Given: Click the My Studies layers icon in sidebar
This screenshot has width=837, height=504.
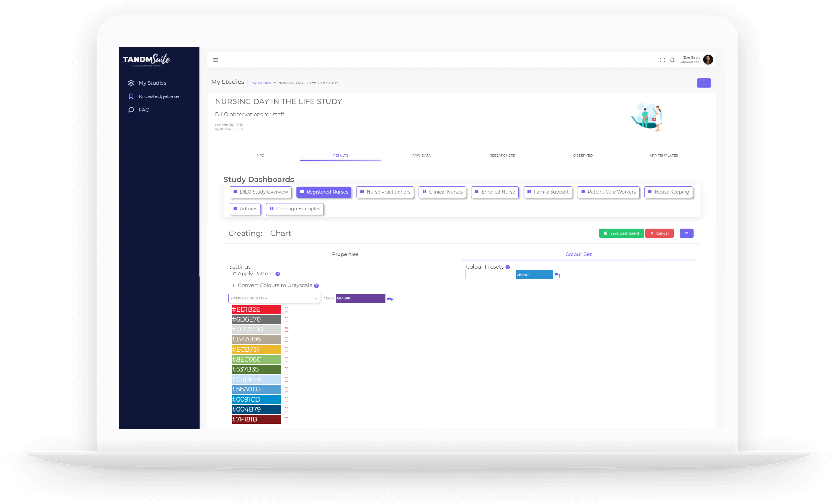Looking at the screenshot, I should pos(131,83).
